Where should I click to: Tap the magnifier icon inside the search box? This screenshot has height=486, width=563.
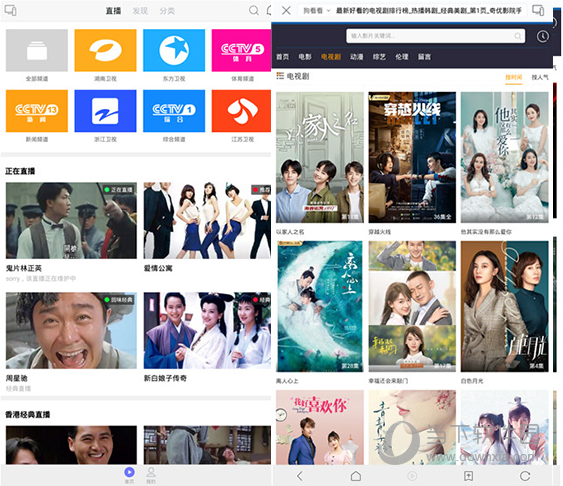[517, 36]
